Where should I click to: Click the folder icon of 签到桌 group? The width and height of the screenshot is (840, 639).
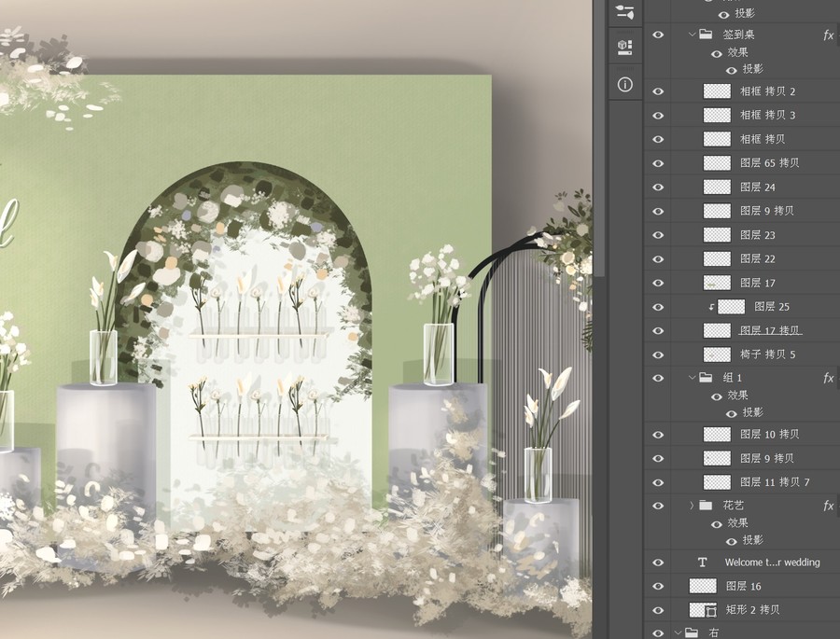point(706,35)
